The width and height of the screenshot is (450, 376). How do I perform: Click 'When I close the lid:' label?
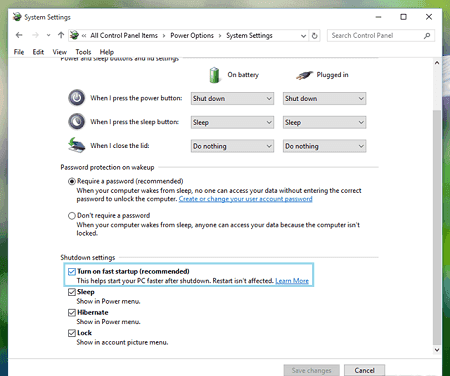coord(120,145)
